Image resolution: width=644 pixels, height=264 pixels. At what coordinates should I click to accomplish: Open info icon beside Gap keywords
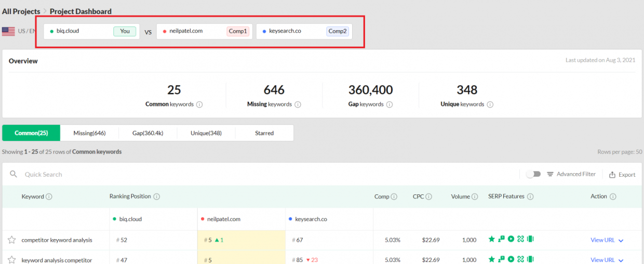390,104
